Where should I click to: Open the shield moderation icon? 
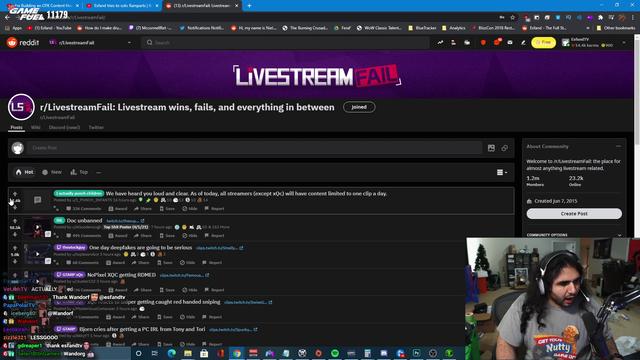coord(483,42)
